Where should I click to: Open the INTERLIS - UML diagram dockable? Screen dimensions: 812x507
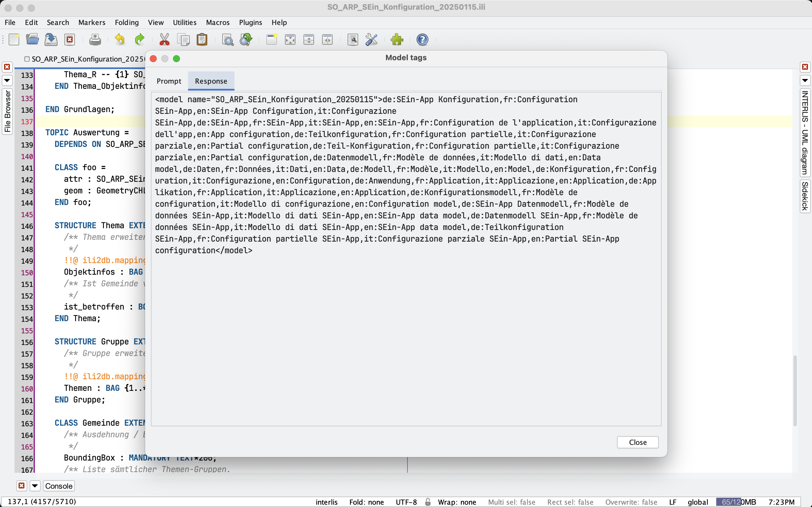805,132
